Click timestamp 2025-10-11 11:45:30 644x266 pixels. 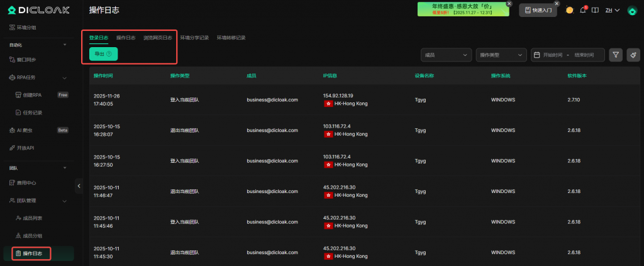[106, 252]
